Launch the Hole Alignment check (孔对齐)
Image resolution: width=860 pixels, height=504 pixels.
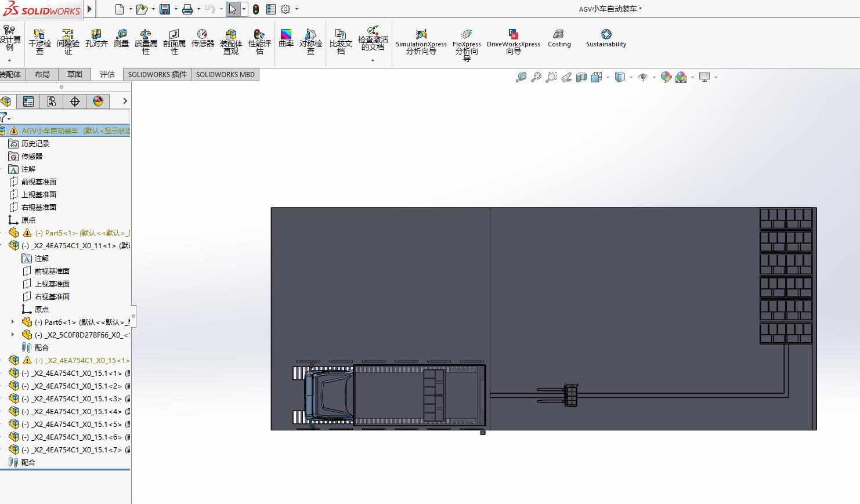(x=96, y=39)
